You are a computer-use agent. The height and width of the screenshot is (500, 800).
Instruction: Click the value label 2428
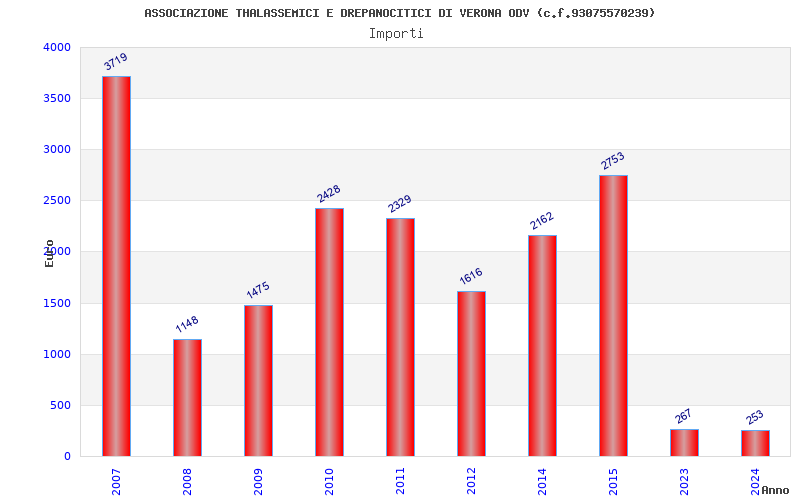[x=329, y=193]
